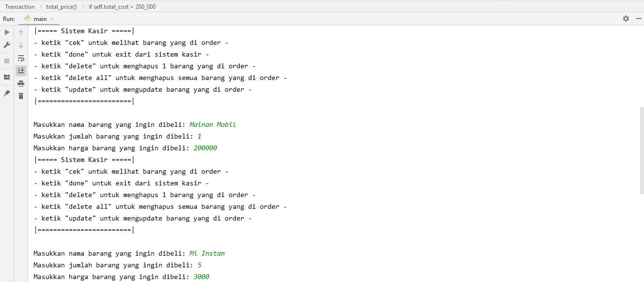Click the console vertical scrollbar
The image size is (644, 282).
pyautogui.click(x=642, y=150)
